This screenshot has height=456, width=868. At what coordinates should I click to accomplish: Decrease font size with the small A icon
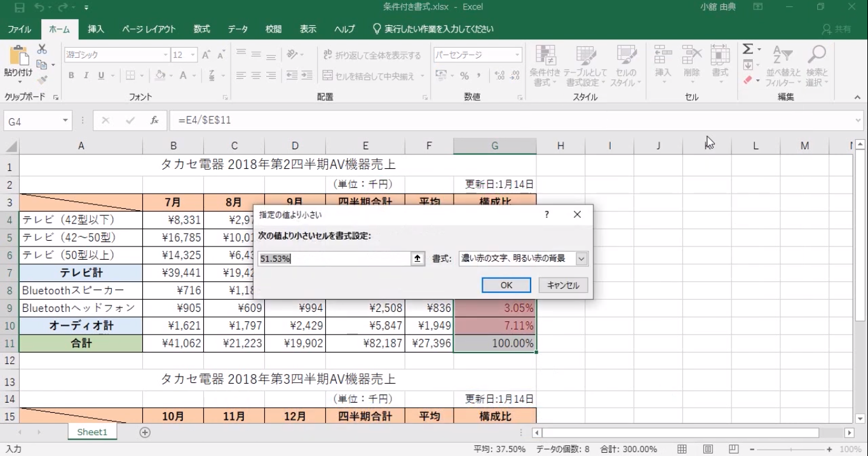tap(220, 55)
